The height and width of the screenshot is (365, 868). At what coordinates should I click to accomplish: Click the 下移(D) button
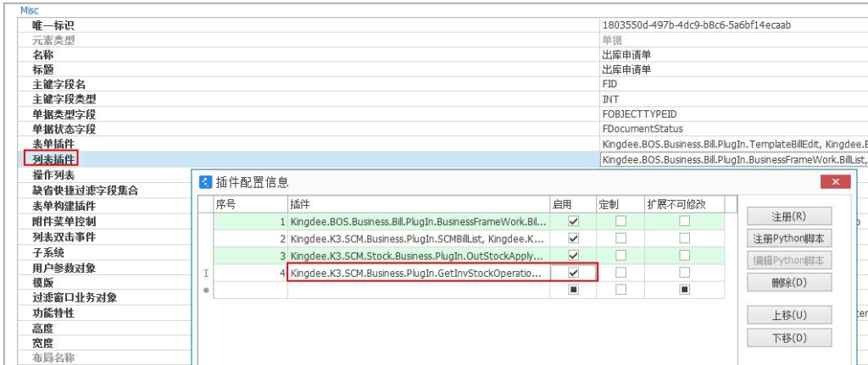tap(789, 337)
